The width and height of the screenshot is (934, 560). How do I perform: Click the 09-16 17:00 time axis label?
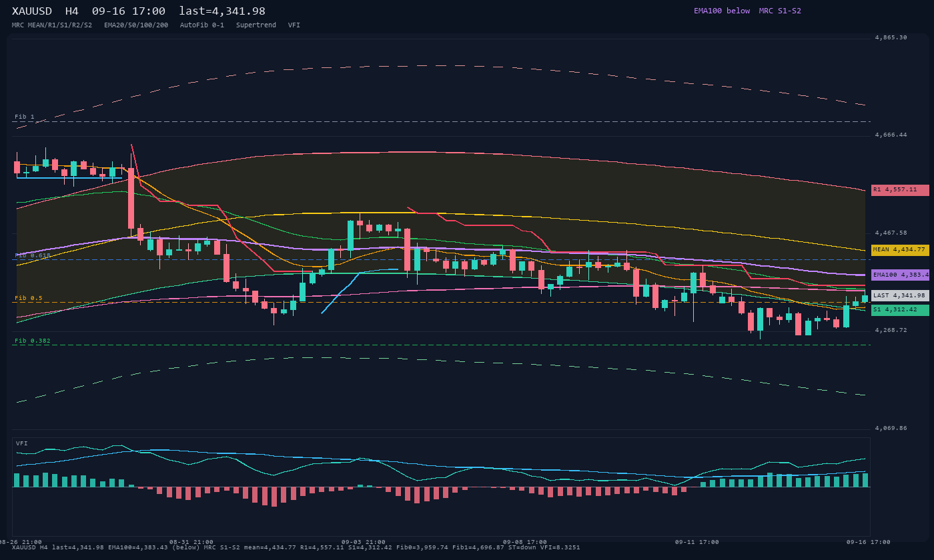pyautogui.click(x=869, y=542)
